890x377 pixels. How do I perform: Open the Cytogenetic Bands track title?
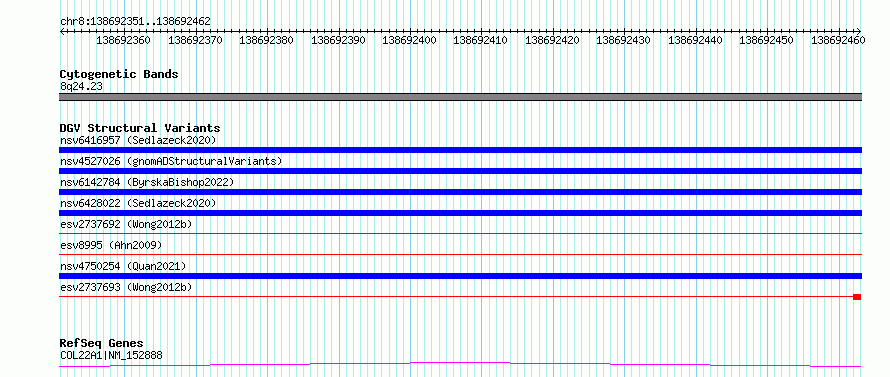pyautogui.click(x=119, y=74)
